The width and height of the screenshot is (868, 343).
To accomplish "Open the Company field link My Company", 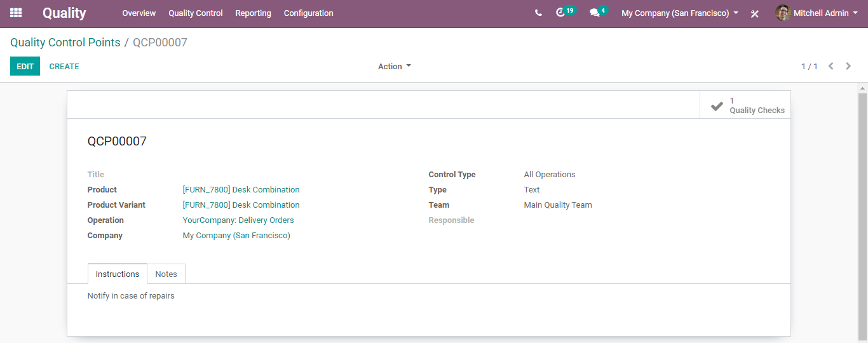I will (236, 235).
